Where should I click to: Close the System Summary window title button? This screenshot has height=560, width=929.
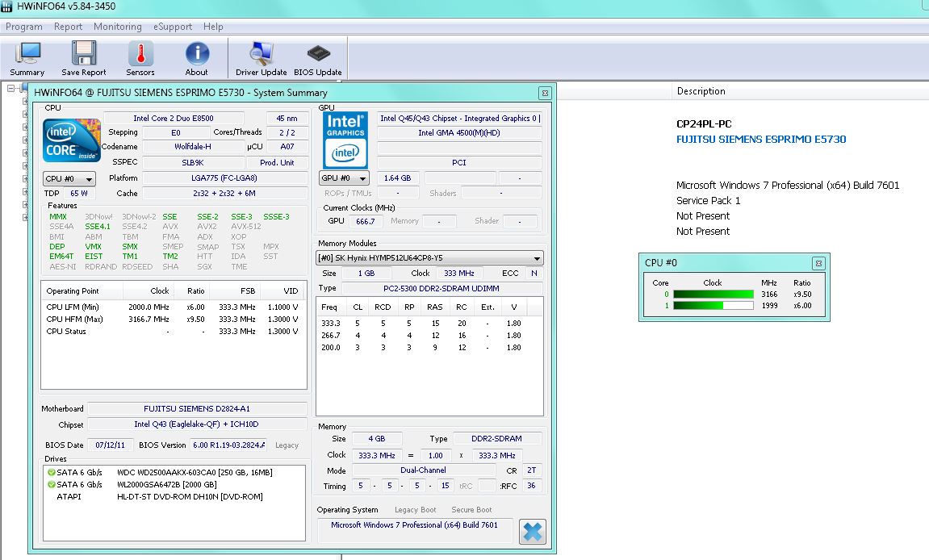coord(545,93)
